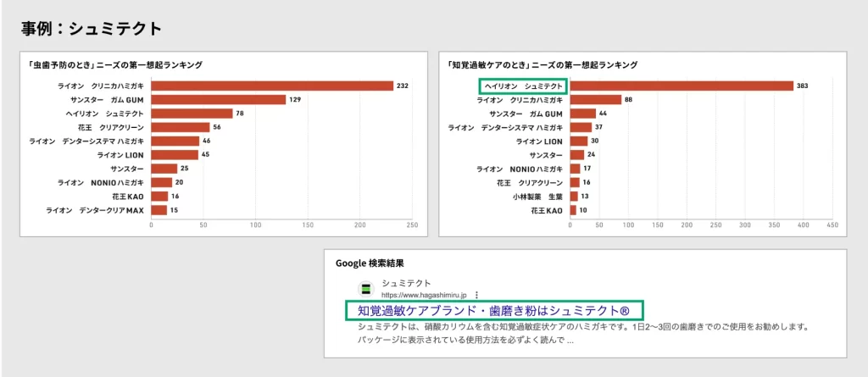
Task: Click the 「虫歯予防のとき」 chart title
Action: (x=115, y=64)
